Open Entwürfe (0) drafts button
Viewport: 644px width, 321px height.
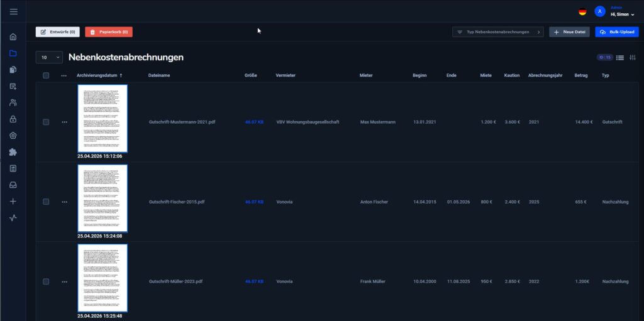(x=57, y=32)
